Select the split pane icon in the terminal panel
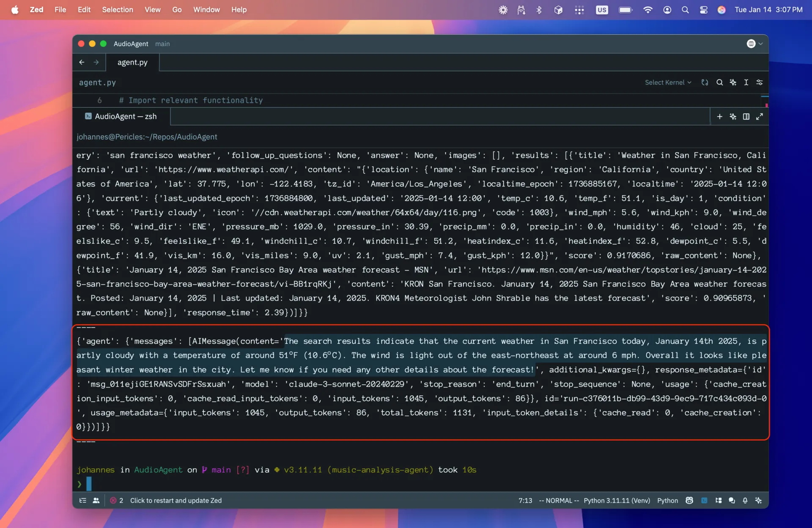812x528 pixels. point(746,116)
